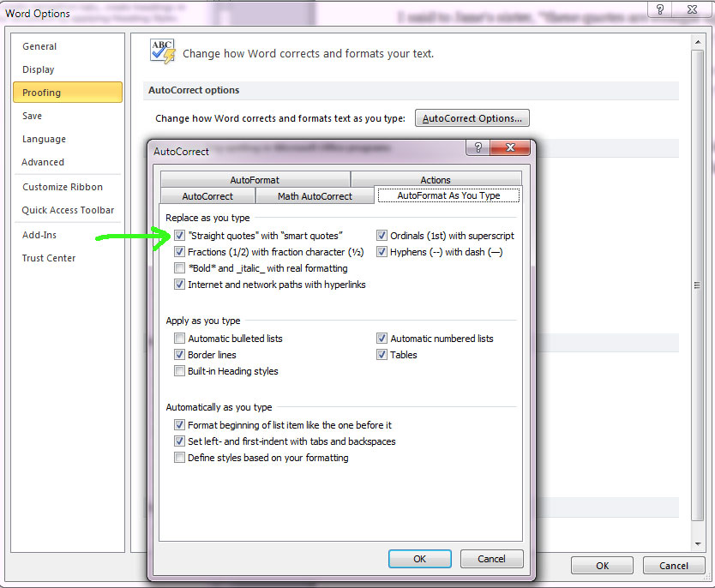Screen dimensions: 715x588
Task: Click OK in the AutoCorrect dialog
Action: click(x=419, y=559)
